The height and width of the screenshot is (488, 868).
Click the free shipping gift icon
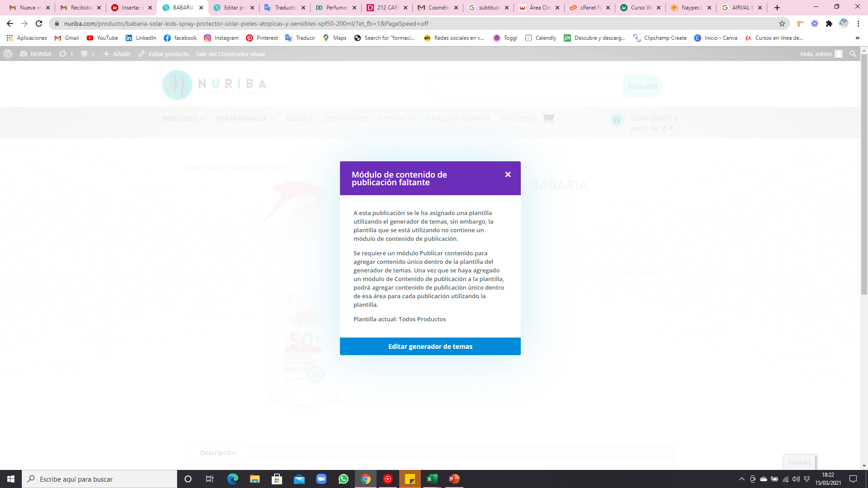click(617, 120)
